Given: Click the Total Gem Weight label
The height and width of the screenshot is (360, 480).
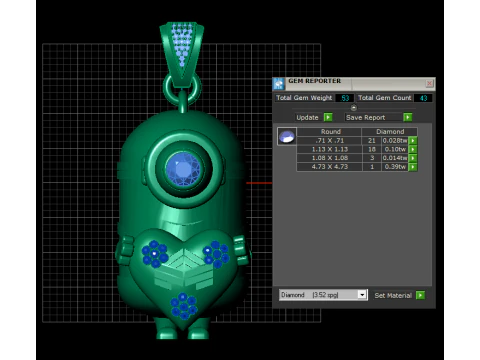Looking at the screenshot, I should coord(304,98).
